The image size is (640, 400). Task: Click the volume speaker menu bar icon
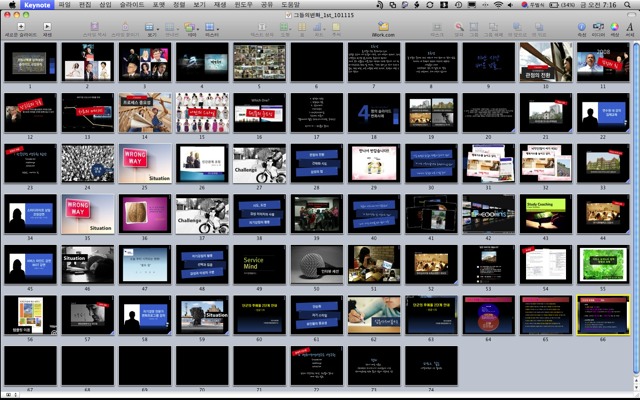[x=510, y=5]
